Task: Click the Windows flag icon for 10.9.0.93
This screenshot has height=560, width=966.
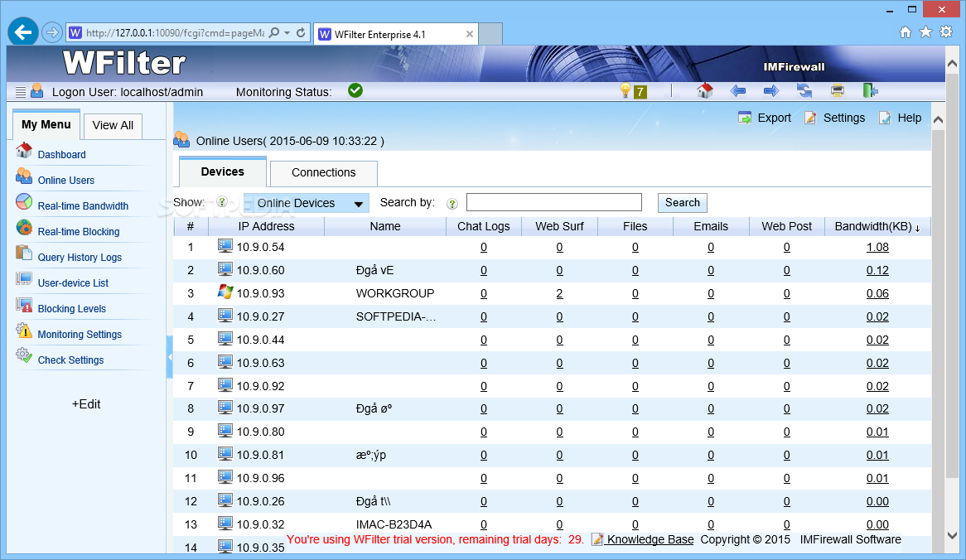Action: click(225, 292)
